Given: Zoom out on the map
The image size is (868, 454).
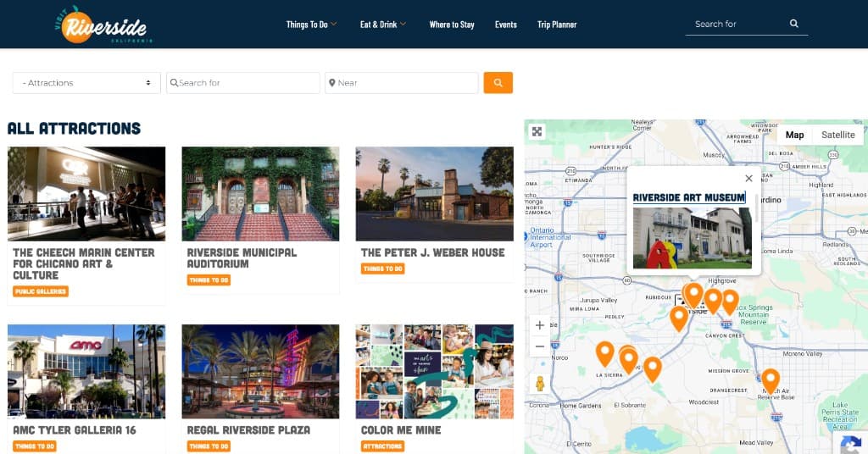Looking at the screenshot, I should [x=540, y=346].
